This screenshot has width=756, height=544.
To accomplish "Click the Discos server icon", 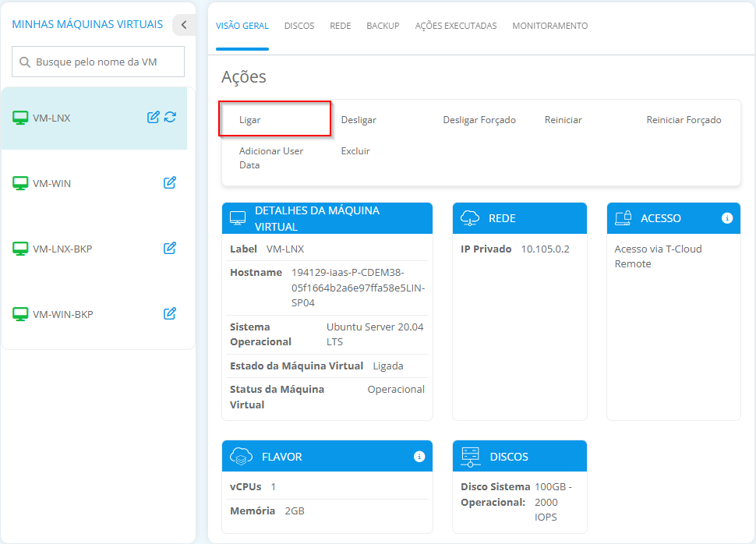I will 471,457.
